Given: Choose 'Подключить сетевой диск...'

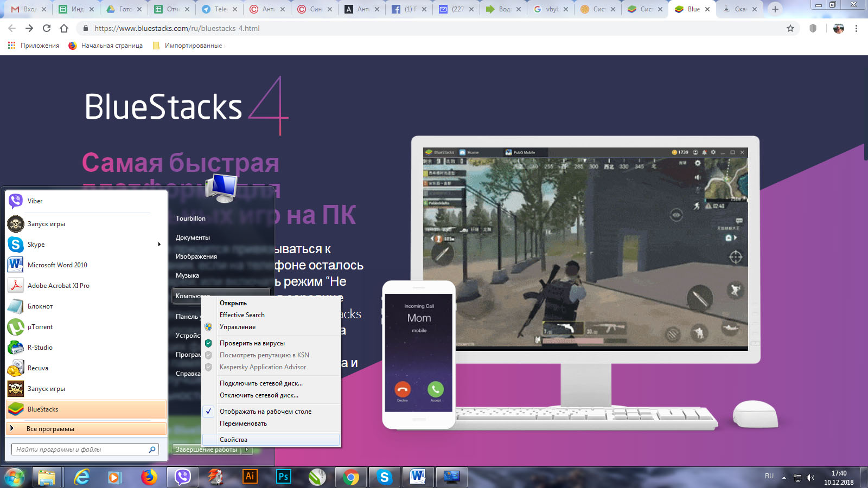Looking at the screenshot, I should click(x=271, y=383).
